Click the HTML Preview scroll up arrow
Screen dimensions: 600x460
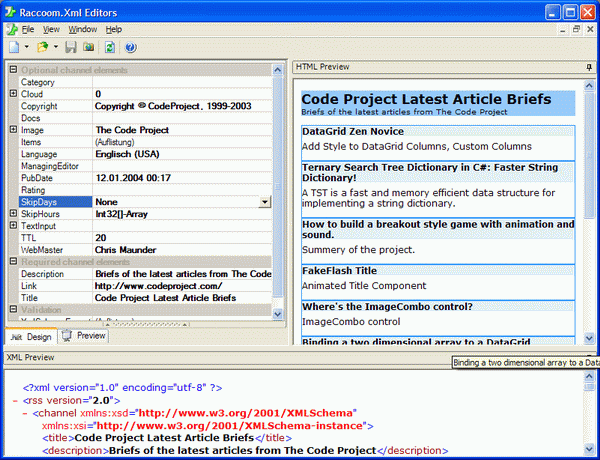tap(589, 85)
